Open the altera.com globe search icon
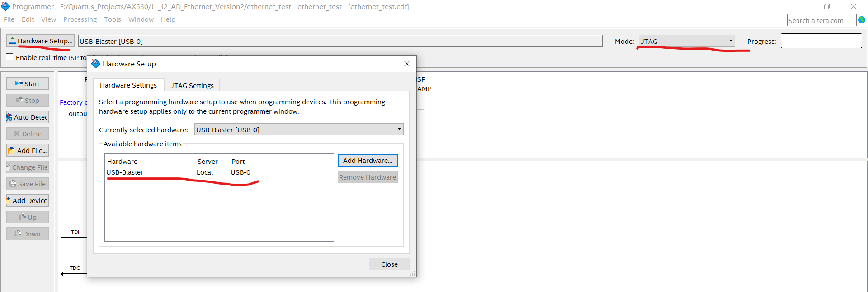Viewport: 868px width, 292px height. (862, 20)
